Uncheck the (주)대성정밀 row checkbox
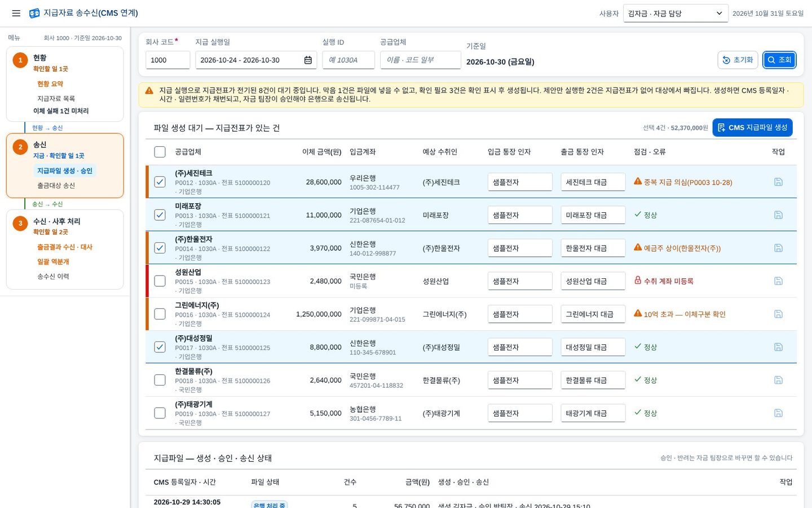The width and height of the screenshot is (812, 508). [x=160, y=347]
